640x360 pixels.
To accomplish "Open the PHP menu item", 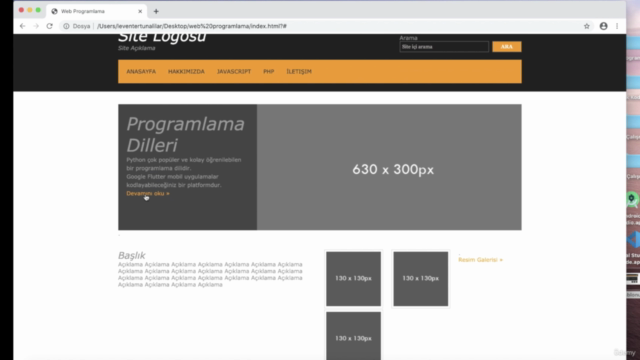I will tap(269, 71).
